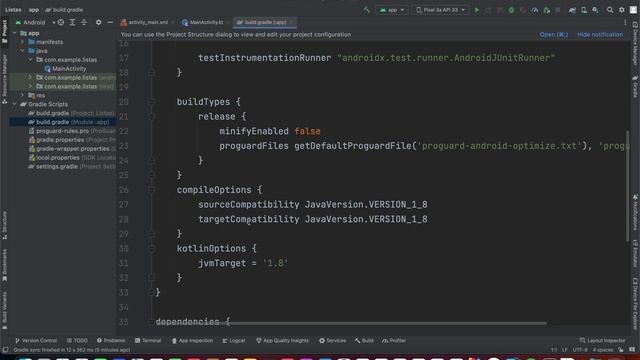Click Expand All icon in Project panel

[x=72, y=22]
